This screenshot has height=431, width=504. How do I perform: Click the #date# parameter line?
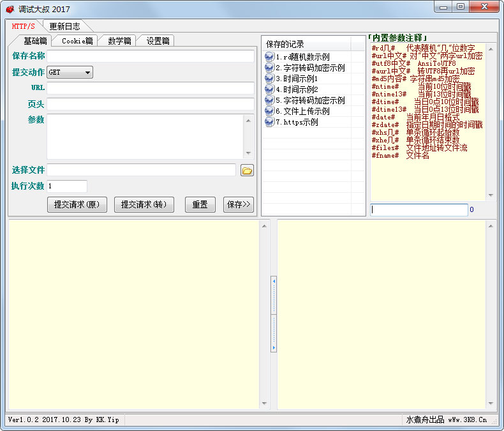(415, 117)
